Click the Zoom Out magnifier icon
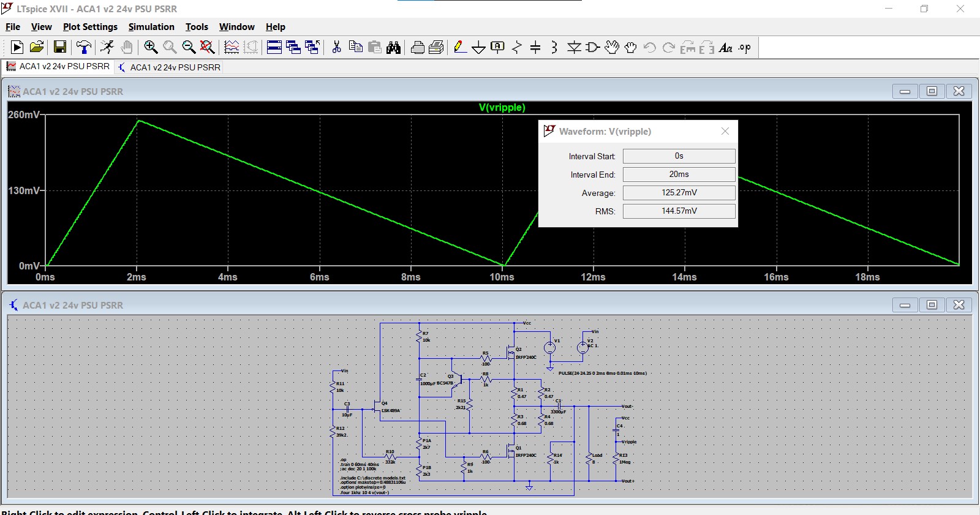The image size is (980, 515). click(189, 47)
